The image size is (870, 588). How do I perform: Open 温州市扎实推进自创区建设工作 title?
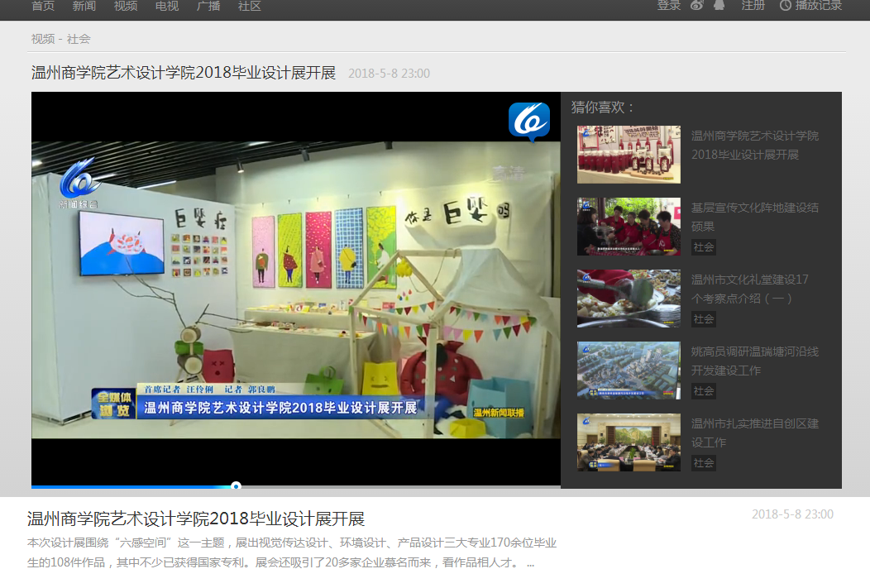(x=754, y=433)
